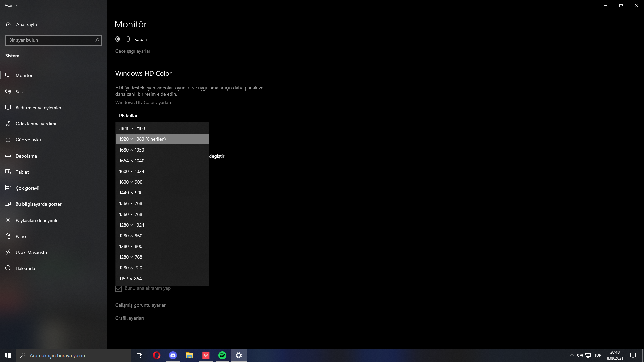Open the clock and date flyout
The width and height of the screenshot is (644, 362).
tap(615, 355)
